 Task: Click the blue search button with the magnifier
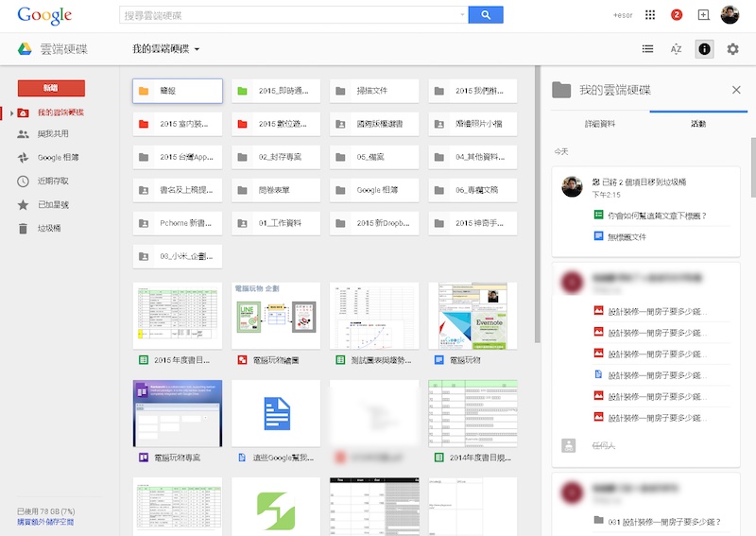[486, 15]
